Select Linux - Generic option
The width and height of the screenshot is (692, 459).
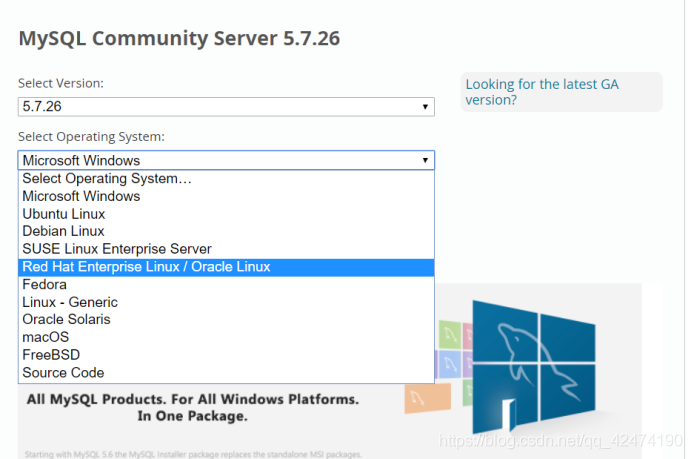click(226, 302)
